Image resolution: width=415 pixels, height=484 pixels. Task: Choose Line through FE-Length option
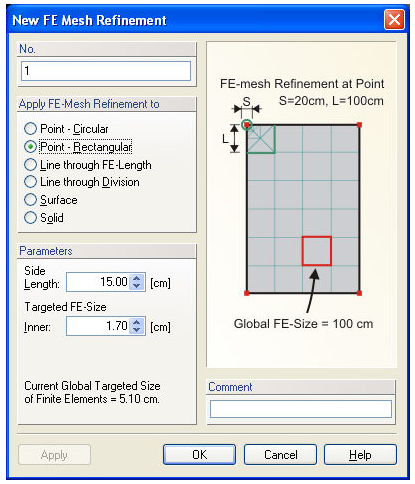[88, 165]
